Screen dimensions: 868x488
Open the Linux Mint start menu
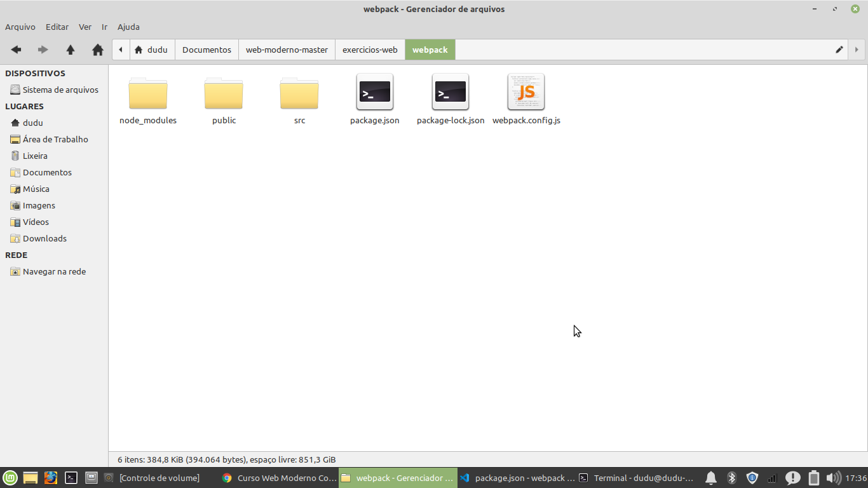tap(10, 478)
